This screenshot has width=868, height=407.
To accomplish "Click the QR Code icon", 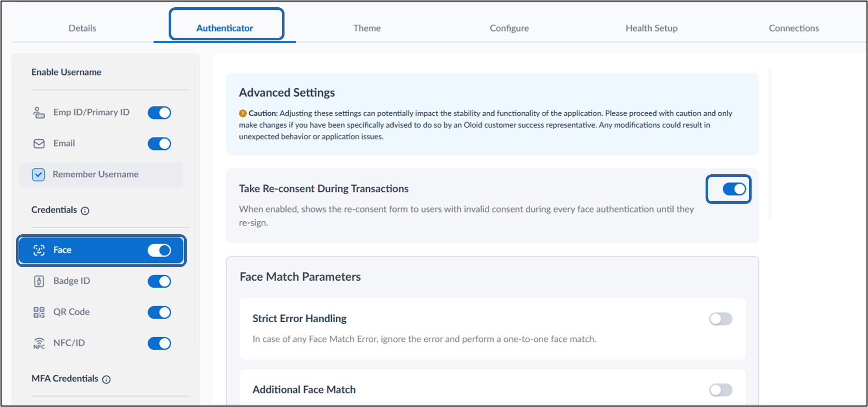I will (39, 312).
